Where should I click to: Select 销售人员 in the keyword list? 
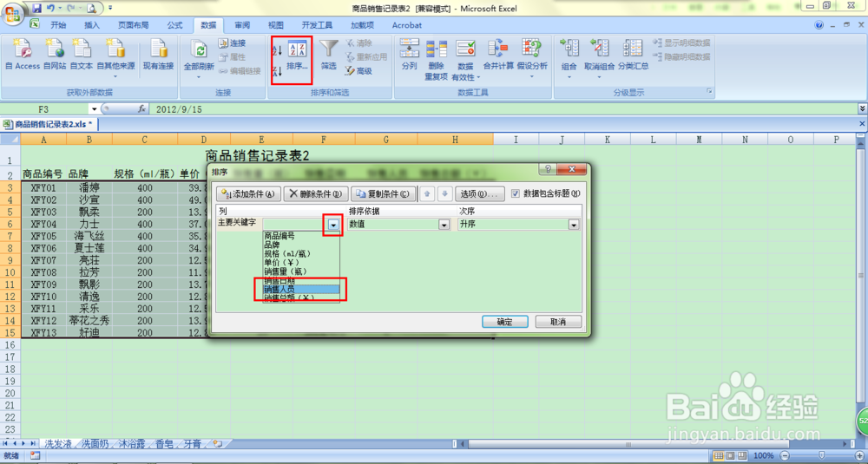click(301, 289)
